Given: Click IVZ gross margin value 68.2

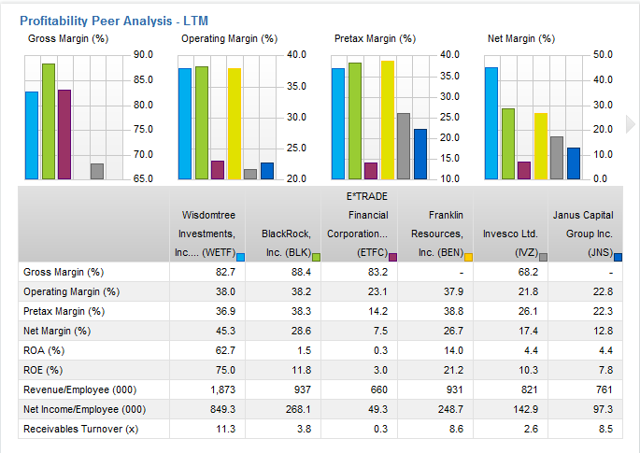Looking at the screenshot, I should pos(528,272).
